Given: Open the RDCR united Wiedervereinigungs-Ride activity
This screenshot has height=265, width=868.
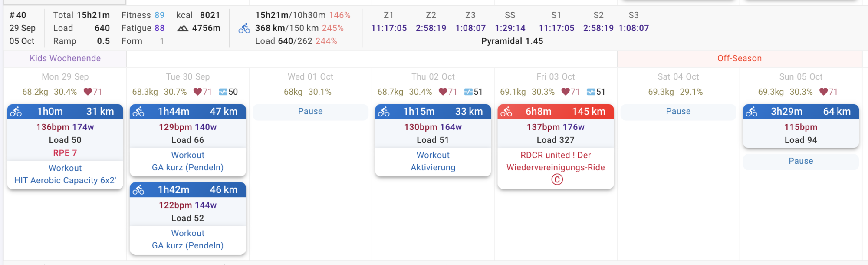Looking at the screenshot, I should 556,161.
